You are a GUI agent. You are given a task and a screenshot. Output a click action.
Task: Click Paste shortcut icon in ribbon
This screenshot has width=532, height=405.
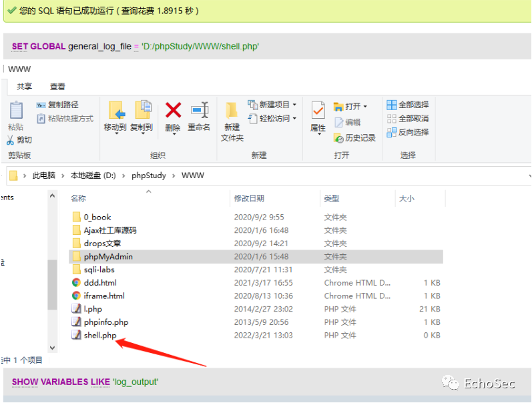point(41,119)
